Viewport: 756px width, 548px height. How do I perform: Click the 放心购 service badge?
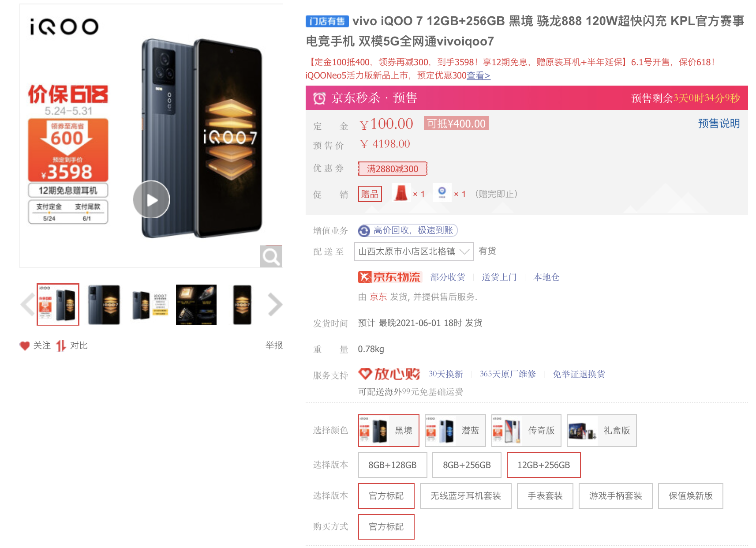389,374
